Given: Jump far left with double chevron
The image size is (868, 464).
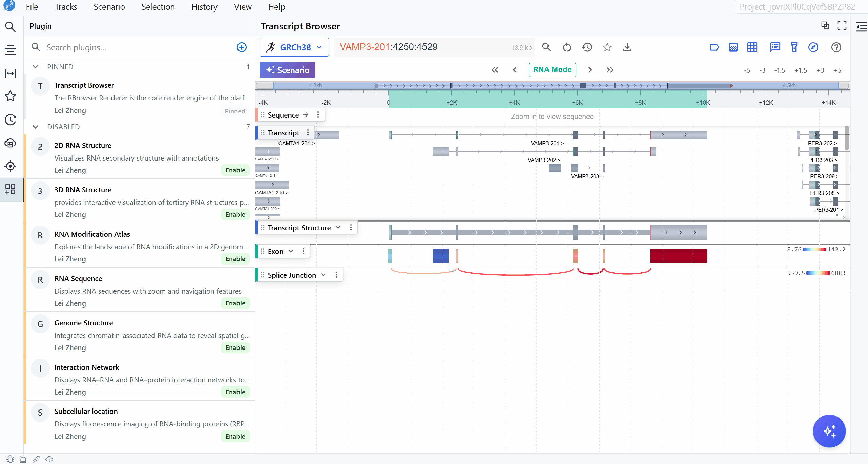Looking at the screenshot, I should 495,70.
